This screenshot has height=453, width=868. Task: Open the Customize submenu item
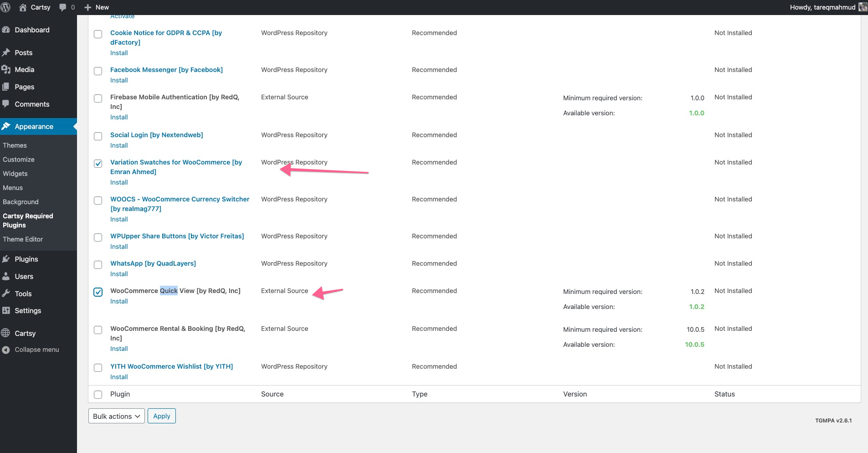pyautogui.click(x=19, y=160)
